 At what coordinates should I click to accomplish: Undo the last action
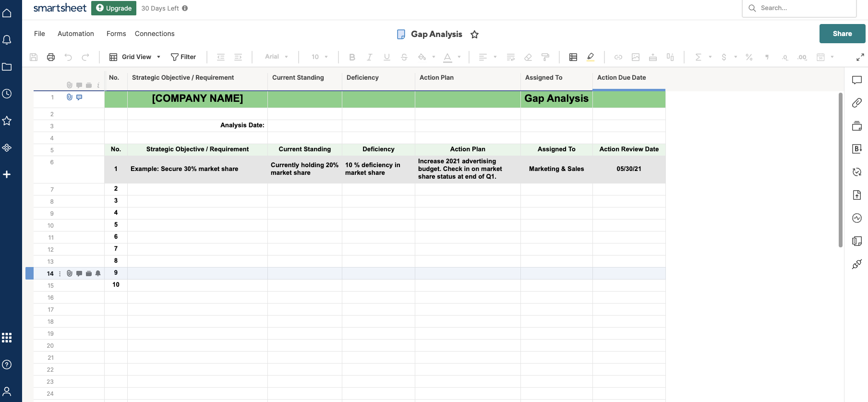tap(68, 57)
